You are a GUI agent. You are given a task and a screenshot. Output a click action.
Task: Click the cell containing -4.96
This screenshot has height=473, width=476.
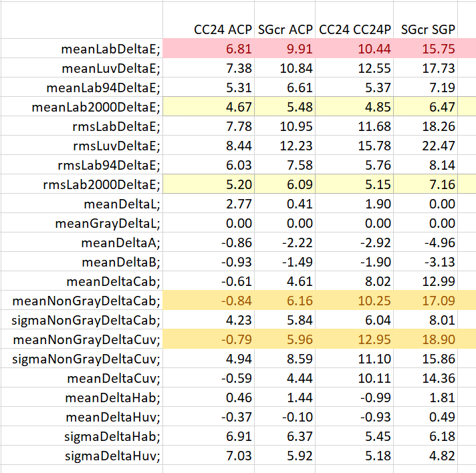pos(425,243)
